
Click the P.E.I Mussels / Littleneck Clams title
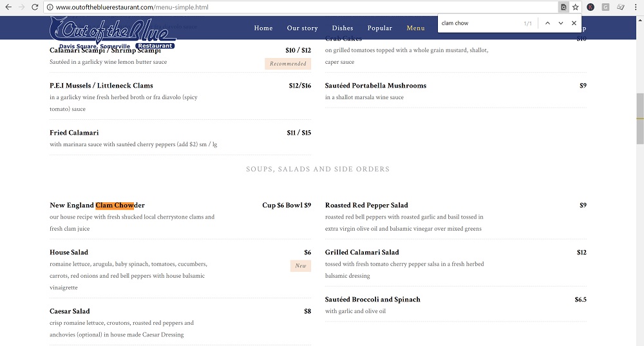click(x=101, y=86)
